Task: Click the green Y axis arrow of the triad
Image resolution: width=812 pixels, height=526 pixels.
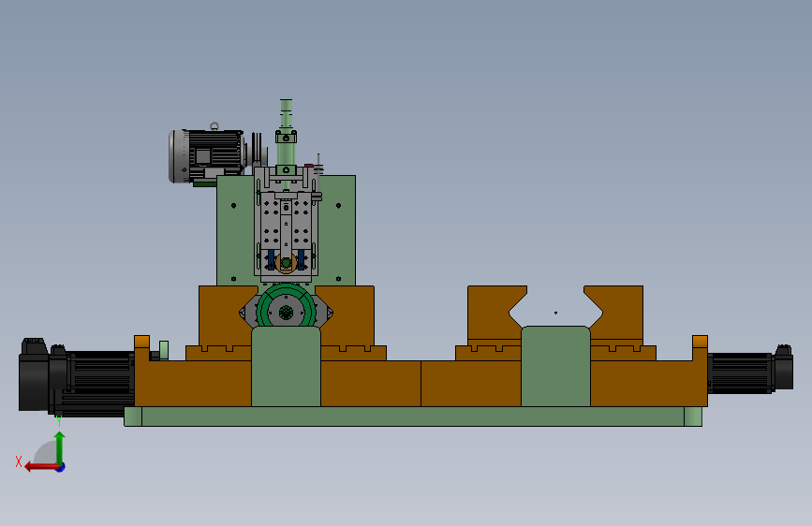Action: click(x=60, y=448)
